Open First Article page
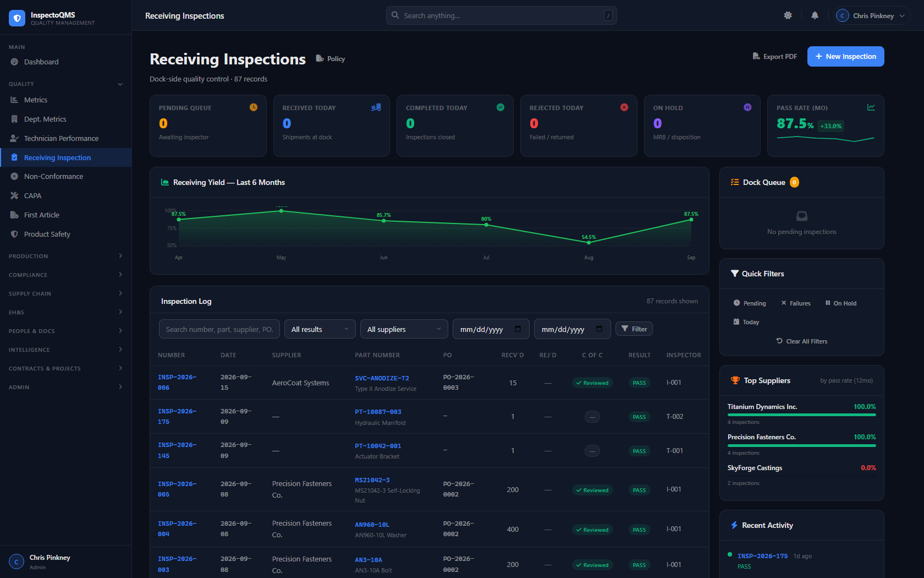This screenshot has height=578, width=924. point(66,215)
